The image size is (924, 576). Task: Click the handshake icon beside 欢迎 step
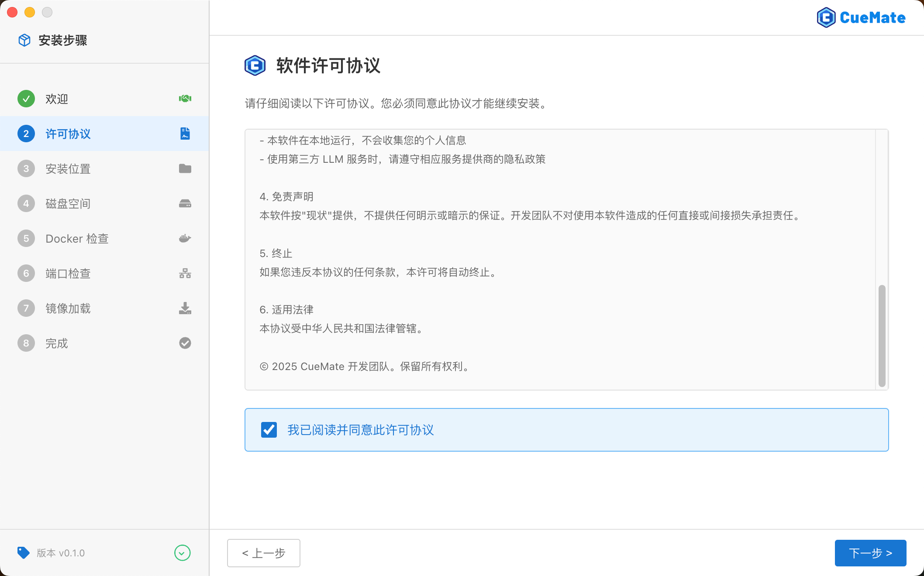coord(185,99)
